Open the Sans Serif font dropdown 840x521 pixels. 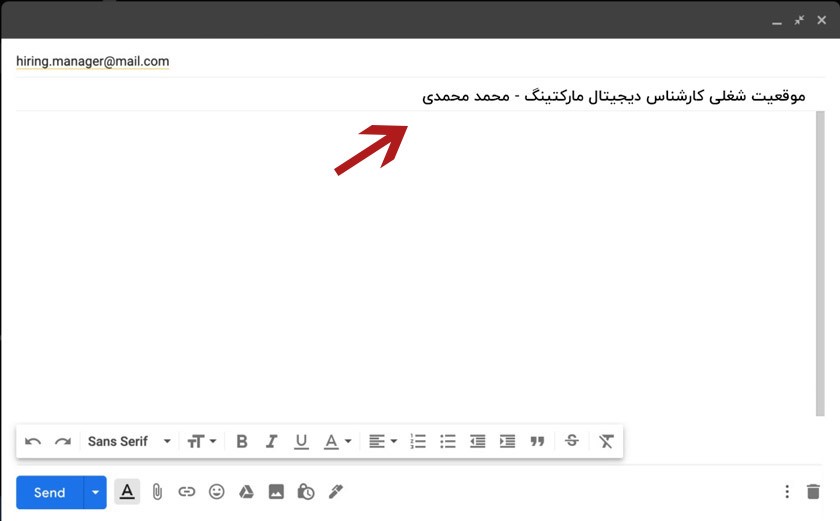(129, 441)
